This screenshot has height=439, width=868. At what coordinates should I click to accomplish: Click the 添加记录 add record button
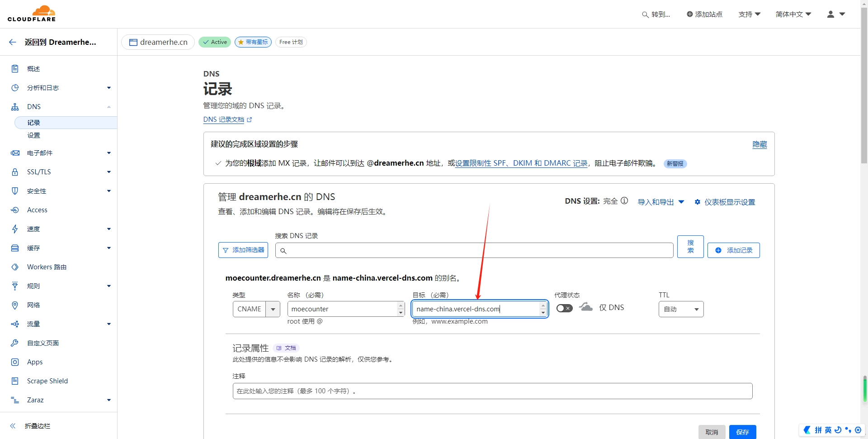[x=733, y=250]
